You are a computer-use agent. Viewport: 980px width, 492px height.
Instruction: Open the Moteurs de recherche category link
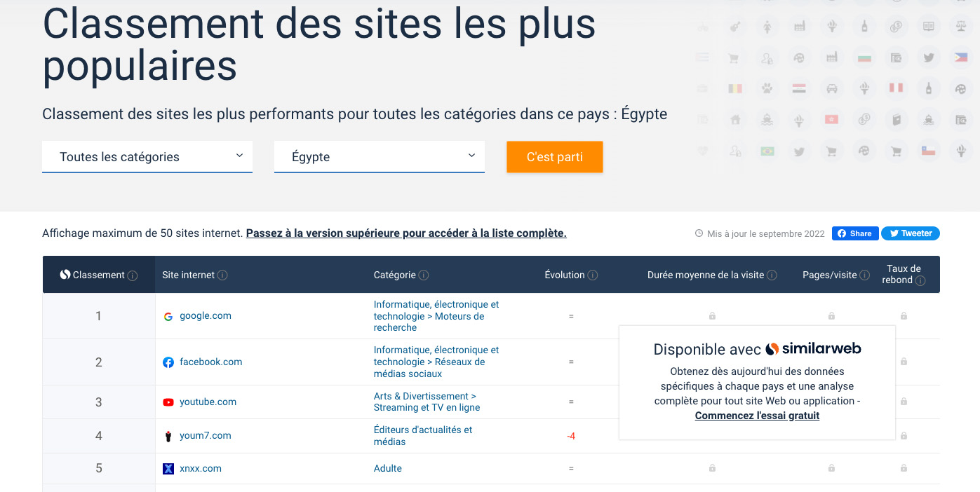coord(436,316)
